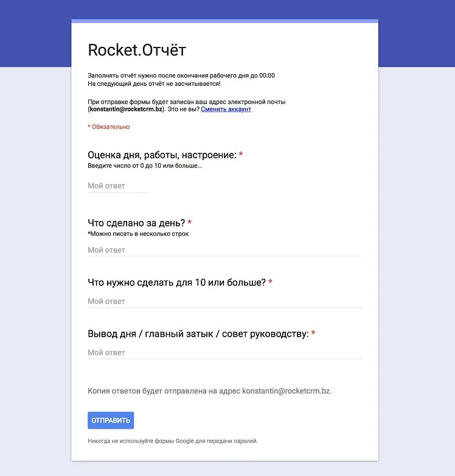455x476 pixels.
Task: Click the ОТПРАВИТЬ submit button
Action: 111,420
